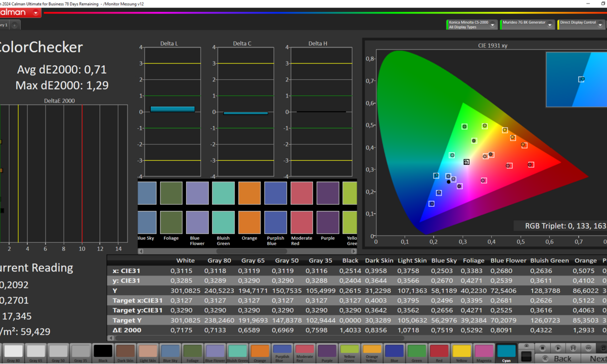
Task: Select Orange swatch in bottom strip
Action: pyautogui.click(x=259, y=353)
